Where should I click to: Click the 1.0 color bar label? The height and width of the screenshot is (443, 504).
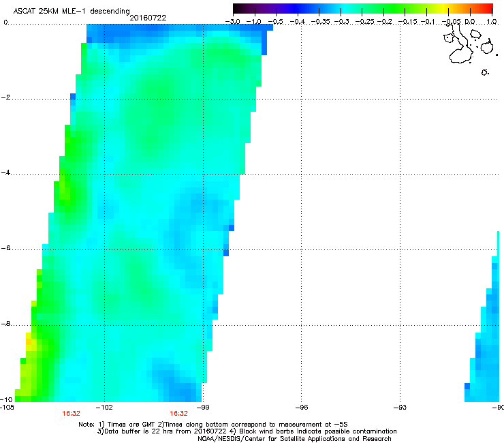tap(492, 22)
